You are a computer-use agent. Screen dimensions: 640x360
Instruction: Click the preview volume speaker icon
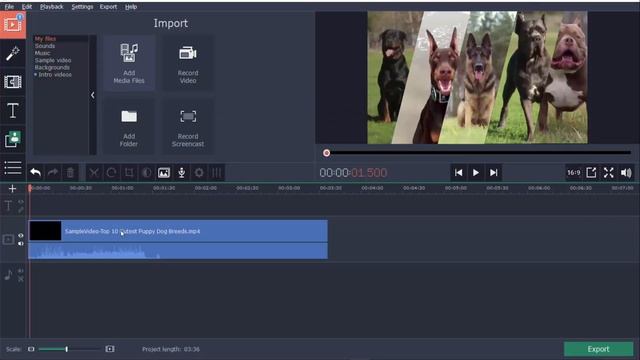click(x=626, y=173)
